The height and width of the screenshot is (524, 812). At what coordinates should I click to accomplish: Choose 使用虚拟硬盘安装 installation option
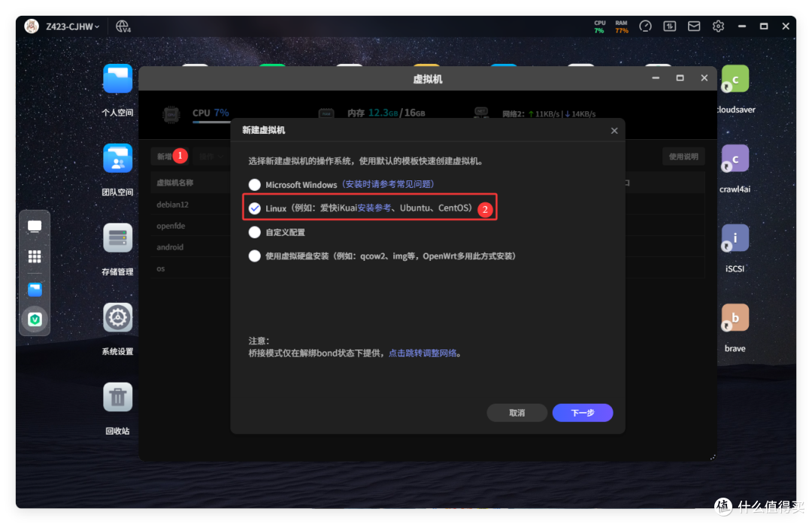[255, 256]
